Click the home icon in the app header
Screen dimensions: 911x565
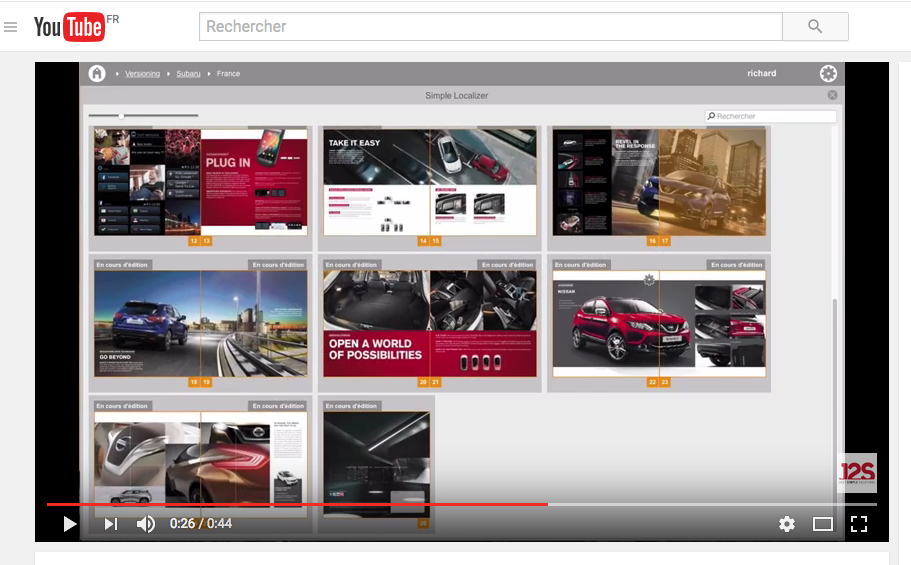tap(97, 74)
